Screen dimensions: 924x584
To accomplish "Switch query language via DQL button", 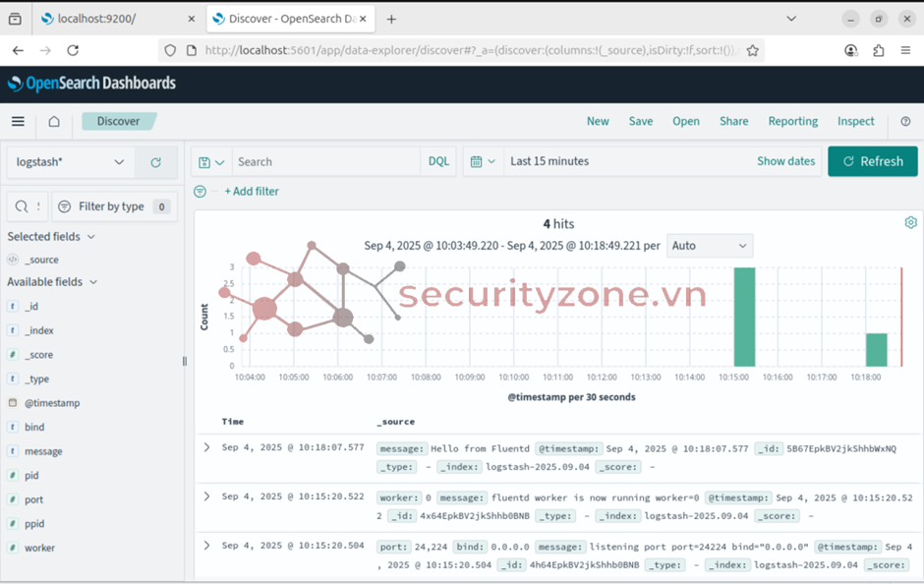I will pos(438,161).
